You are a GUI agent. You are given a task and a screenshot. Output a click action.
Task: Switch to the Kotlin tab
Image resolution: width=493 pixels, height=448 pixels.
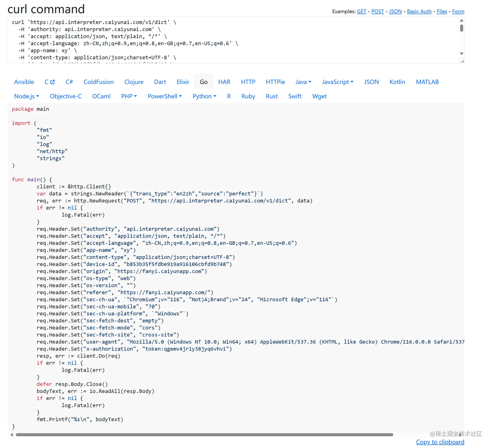click(397, 82)
